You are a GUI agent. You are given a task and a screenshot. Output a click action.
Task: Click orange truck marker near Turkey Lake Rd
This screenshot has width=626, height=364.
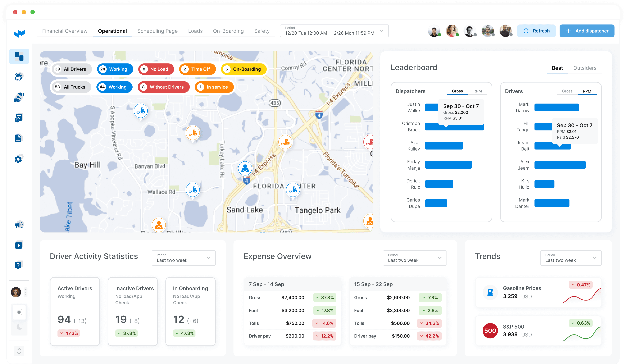[193, 133]
